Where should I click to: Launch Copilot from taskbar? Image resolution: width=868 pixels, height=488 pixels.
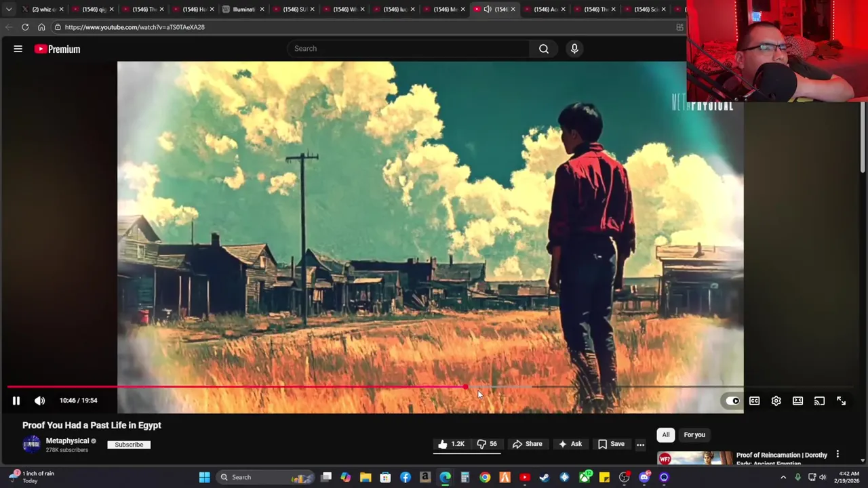pyautogui.click(x=346, y=477)
